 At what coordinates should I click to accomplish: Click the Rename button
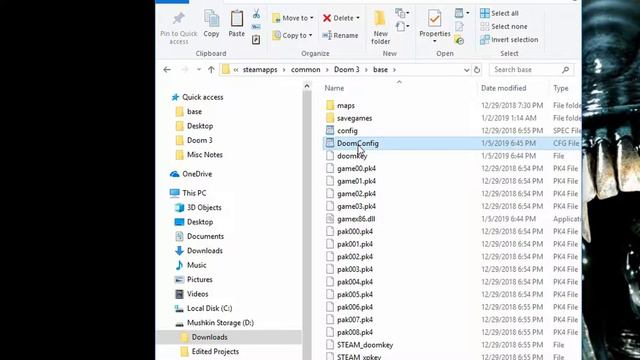pos(340,36)
